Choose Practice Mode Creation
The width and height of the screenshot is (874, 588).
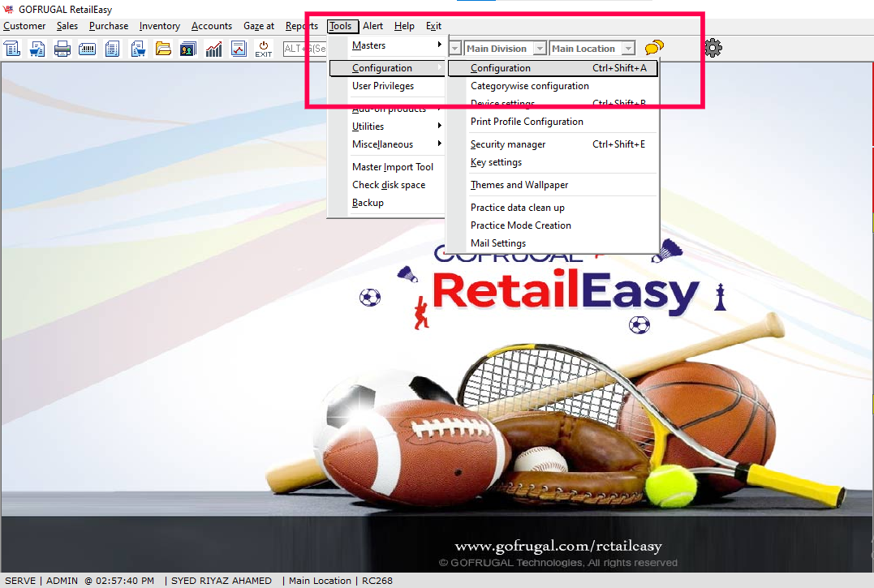click(x=553, y=225)
